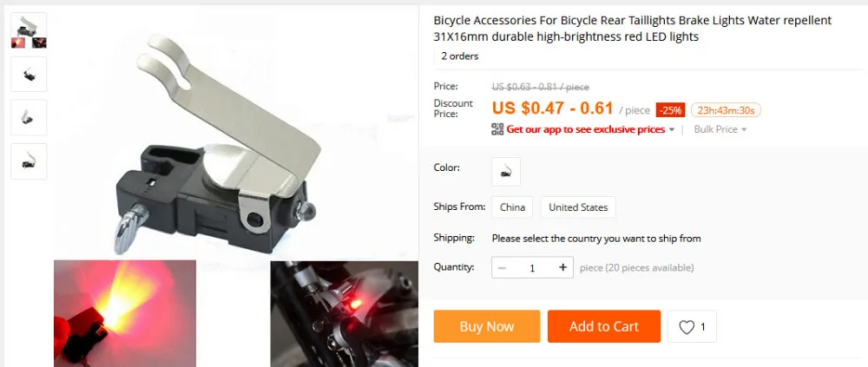The width and height of the screenshot is (868, 367).
Task: Click the Get our app link
Action: coord(586,129)
